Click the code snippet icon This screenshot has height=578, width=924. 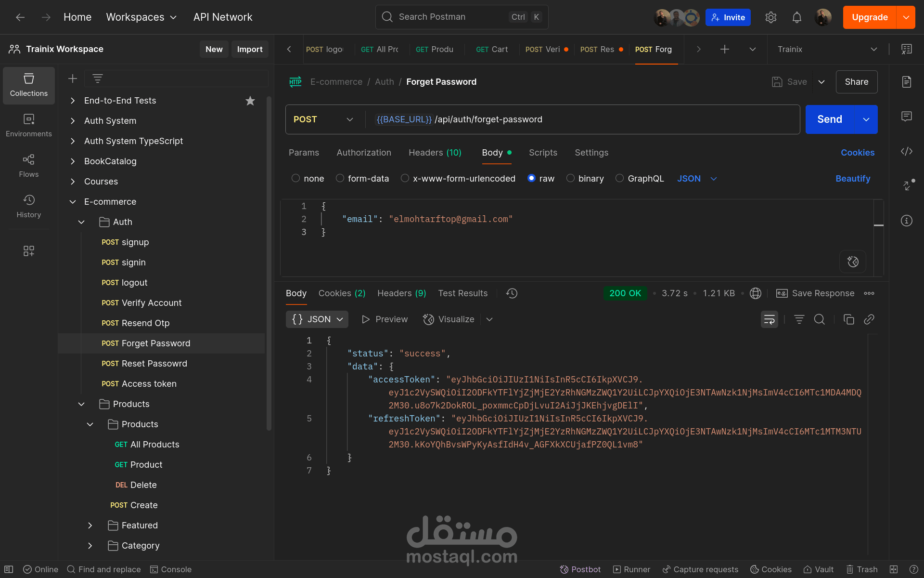(x=907, y=151)
